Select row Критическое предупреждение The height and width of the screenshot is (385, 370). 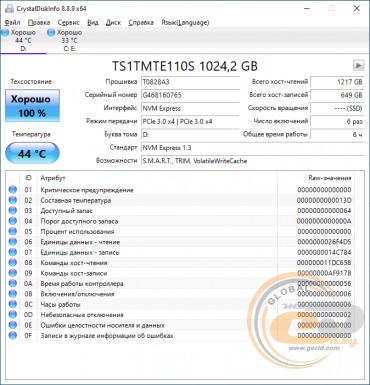coord(180,190)
